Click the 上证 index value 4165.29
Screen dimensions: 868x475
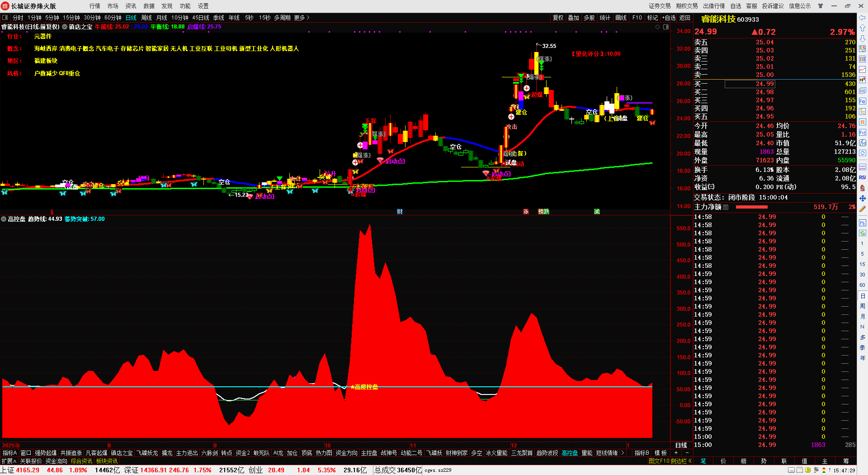[x=28, y=470]
